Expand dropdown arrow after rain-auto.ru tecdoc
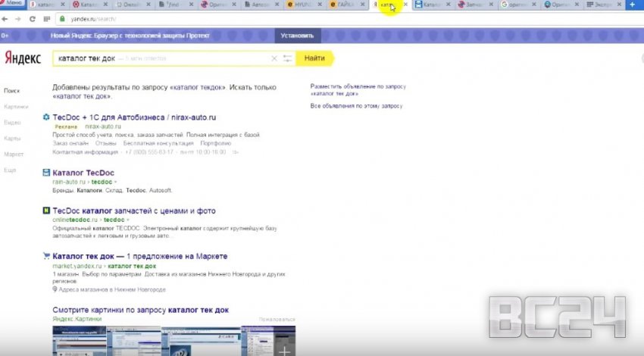Viewport: 644px width, 356px height. point(116,182)
